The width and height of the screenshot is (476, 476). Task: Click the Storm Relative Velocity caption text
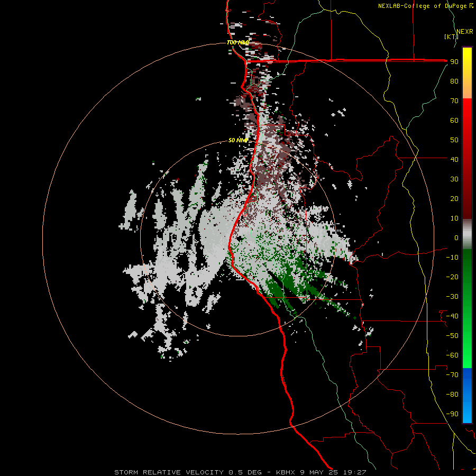pos(169,472)
